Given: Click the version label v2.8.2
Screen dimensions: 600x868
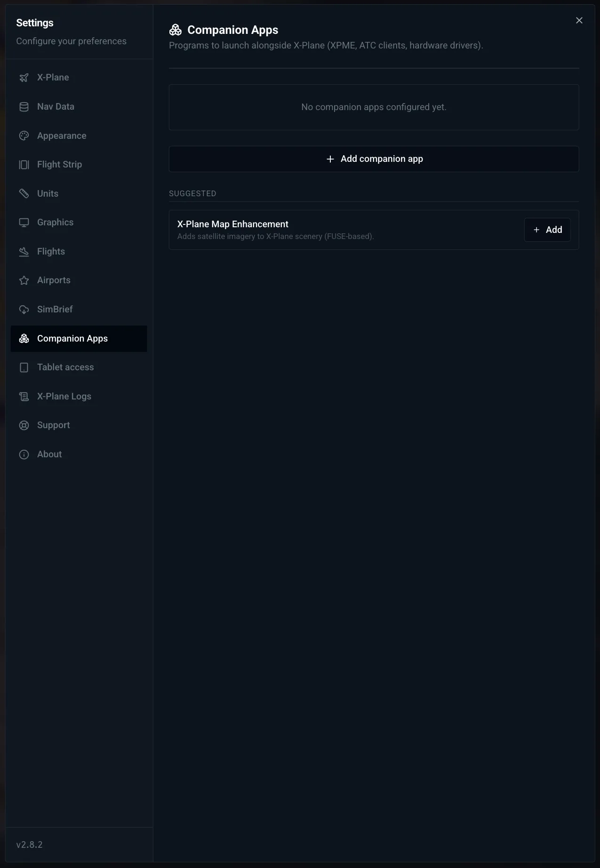Looking at the screenshot, I should [29, 844].
